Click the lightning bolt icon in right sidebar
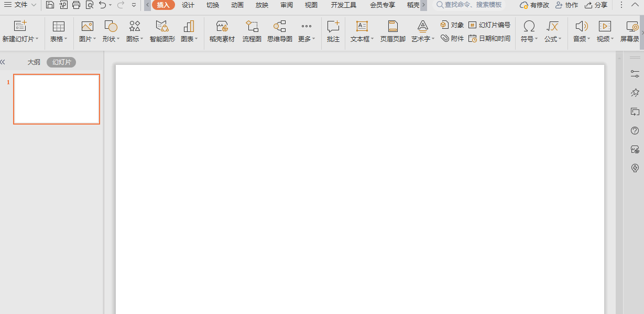This screenshot has width=644, height=314. [635, 168]
